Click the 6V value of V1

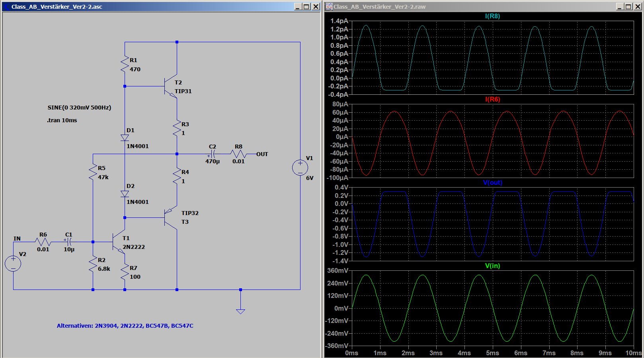310,178
